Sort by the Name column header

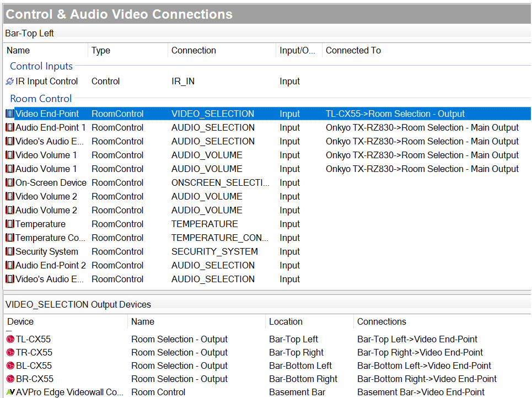click(x=18, y=51)
